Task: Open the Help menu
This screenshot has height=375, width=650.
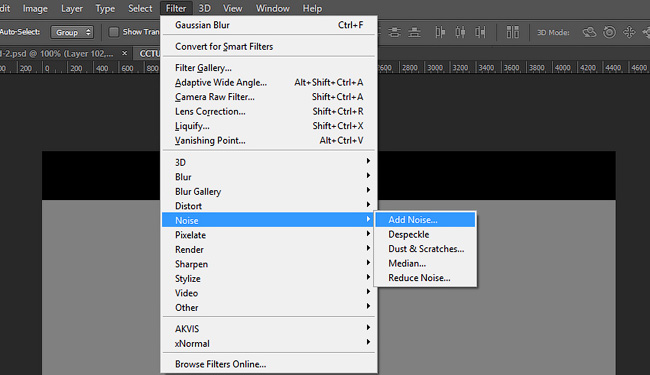Action: tap(312, 8)
